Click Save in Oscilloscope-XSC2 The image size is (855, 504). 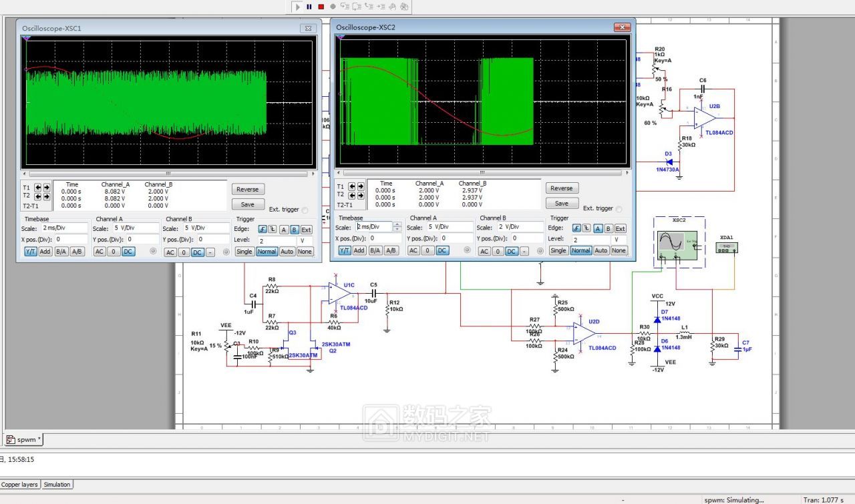(x=561, y=204)
